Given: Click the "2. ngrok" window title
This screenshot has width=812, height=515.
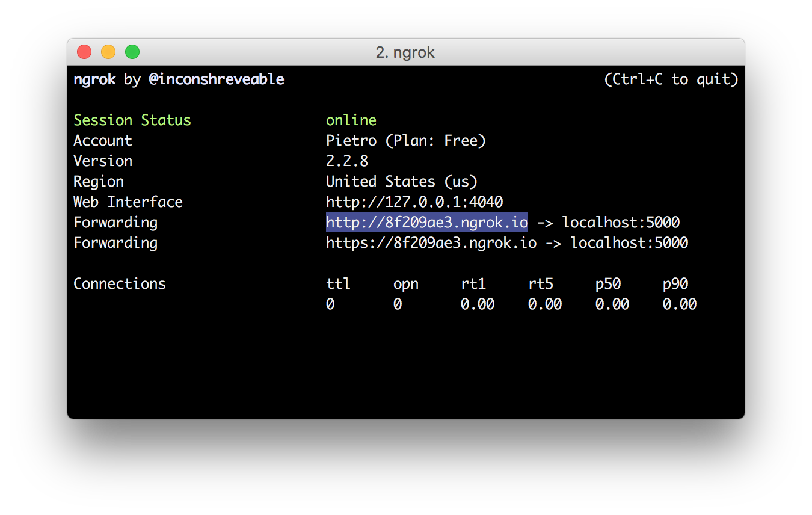Looking at the screenshot, I should [405, 52].
